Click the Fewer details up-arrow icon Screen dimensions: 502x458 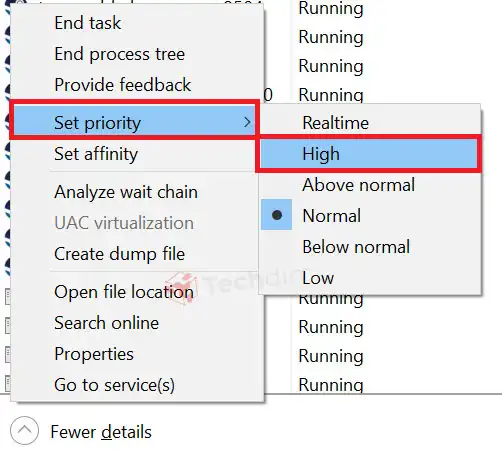(x=24, y=430)
